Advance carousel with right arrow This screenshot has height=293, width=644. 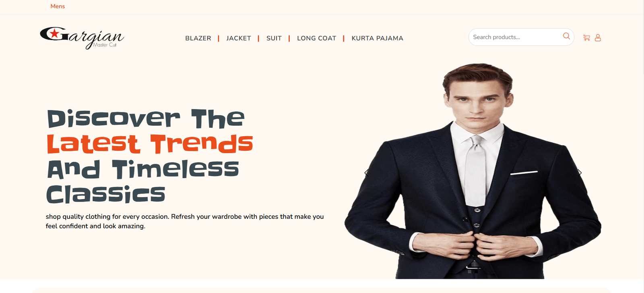point(580,172)
